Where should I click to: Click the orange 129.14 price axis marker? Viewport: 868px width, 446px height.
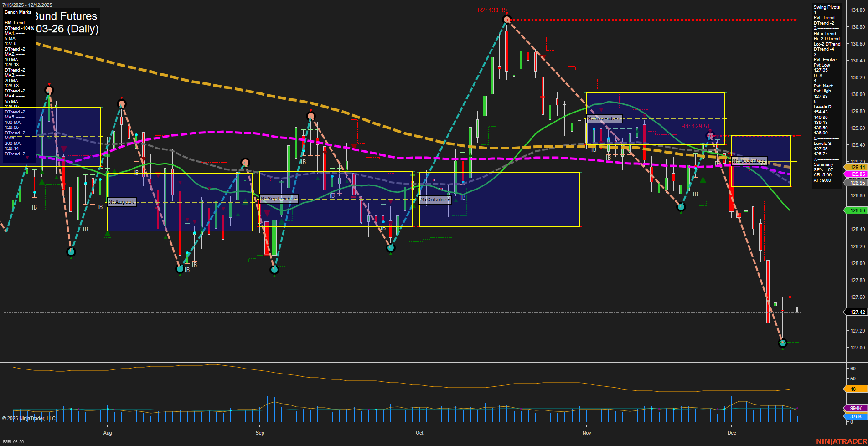click(x=856, y=168)
